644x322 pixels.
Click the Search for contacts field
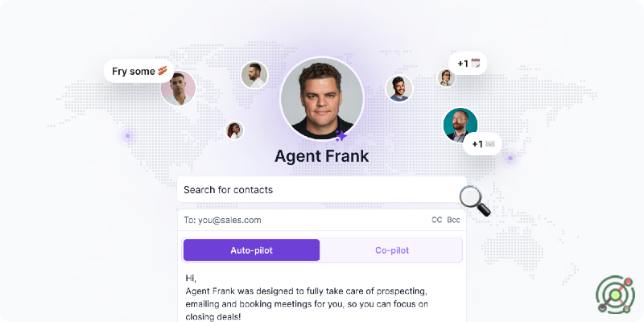pos(322,190)
